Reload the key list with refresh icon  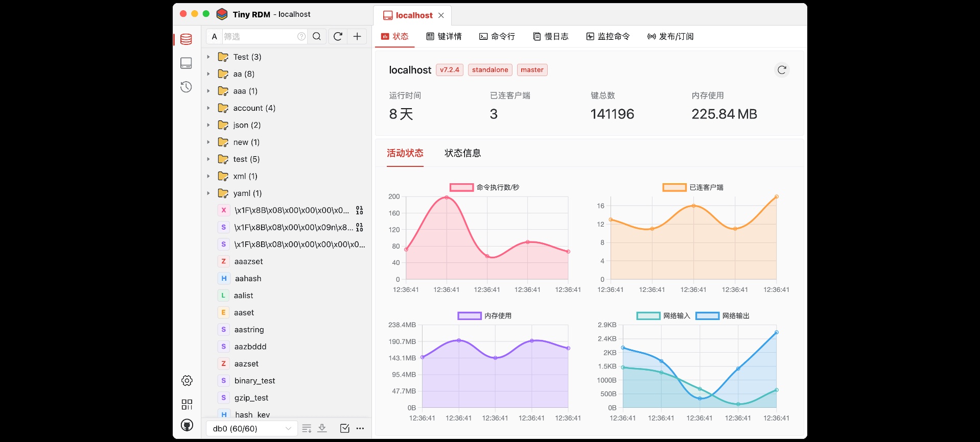point(338,36)
